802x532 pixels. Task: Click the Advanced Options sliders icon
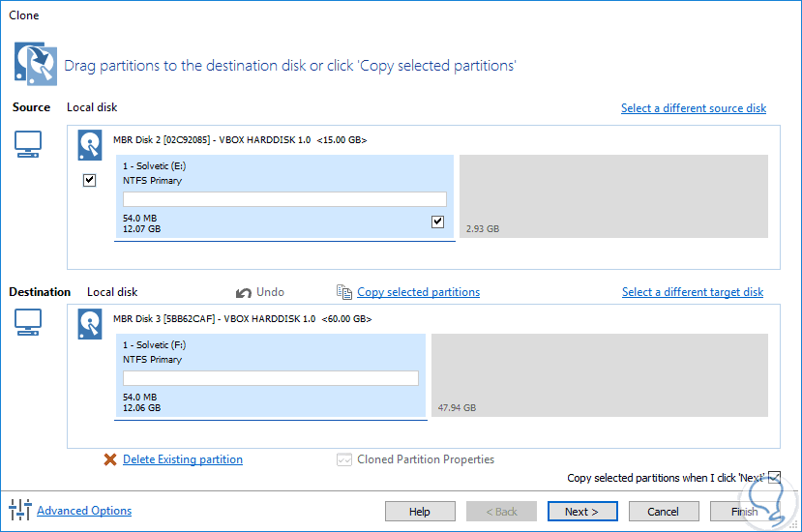20,510
